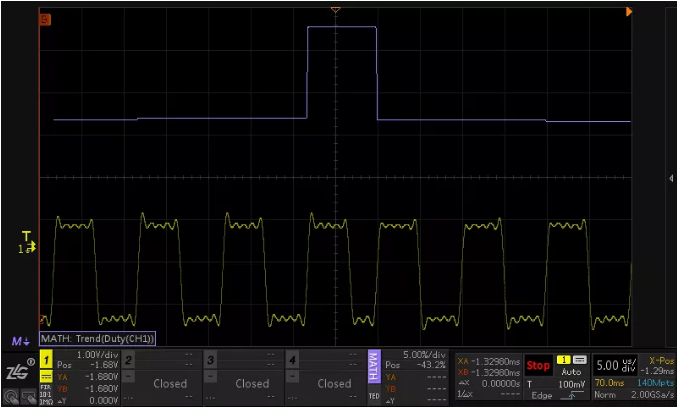Expand the side panel using the right-edge arrow
Viewport: 677px width, 408px height.
pos(671,178)
